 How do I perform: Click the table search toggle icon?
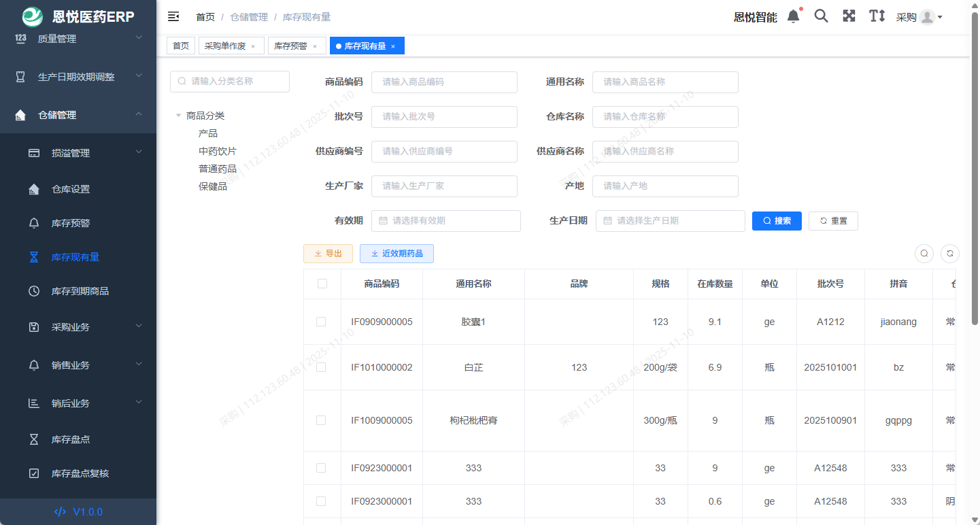coord(924,253)
